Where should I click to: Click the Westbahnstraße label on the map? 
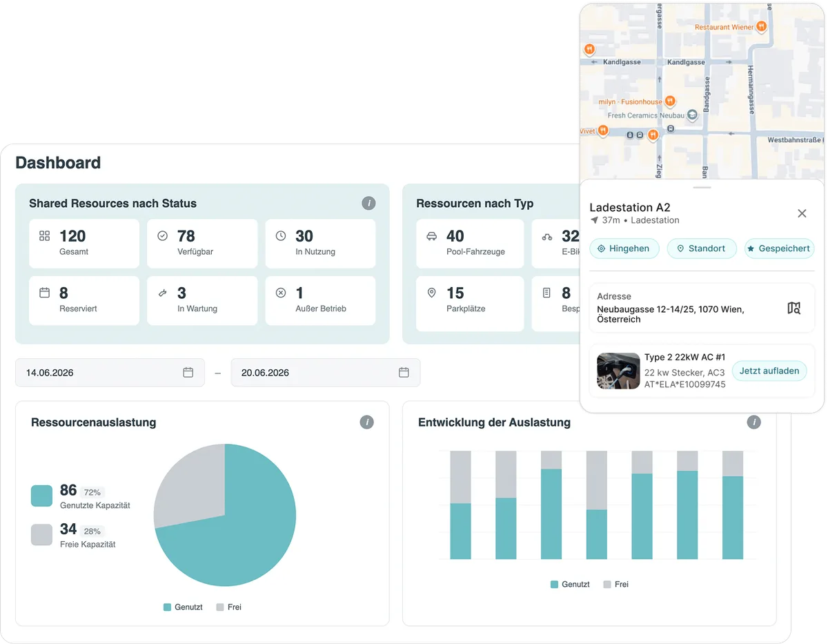796,140
